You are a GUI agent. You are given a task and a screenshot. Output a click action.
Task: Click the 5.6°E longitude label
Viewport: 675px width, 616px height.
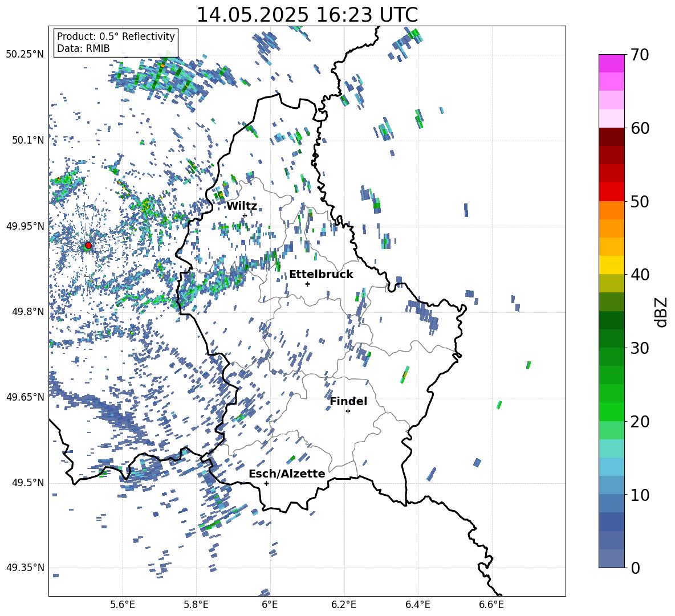(123, 605)
